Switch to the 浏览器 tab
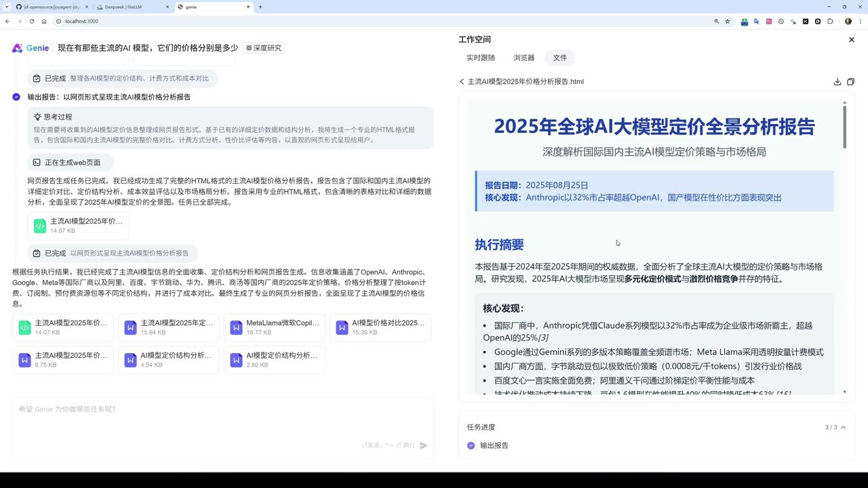Viewport: 868px width, 488px height. point(524,58)
